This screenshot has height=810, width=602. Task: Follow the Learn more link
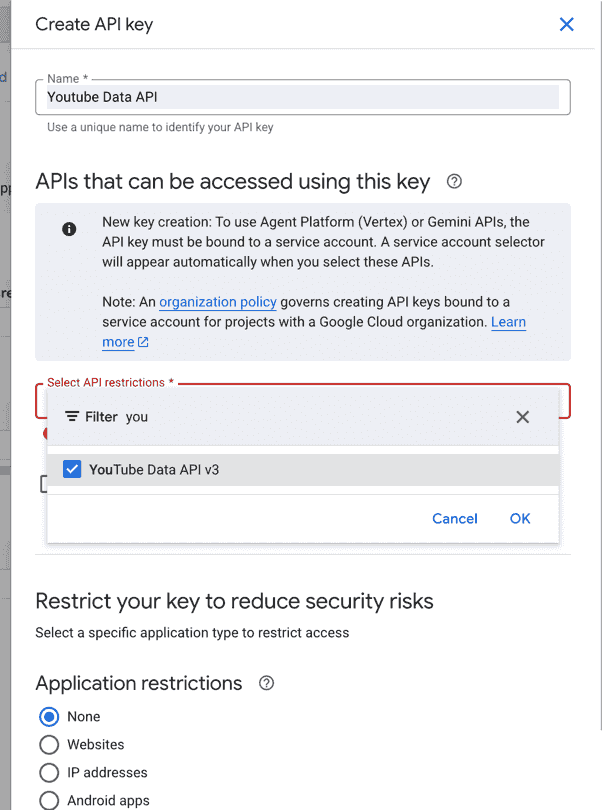pos(508,322)
